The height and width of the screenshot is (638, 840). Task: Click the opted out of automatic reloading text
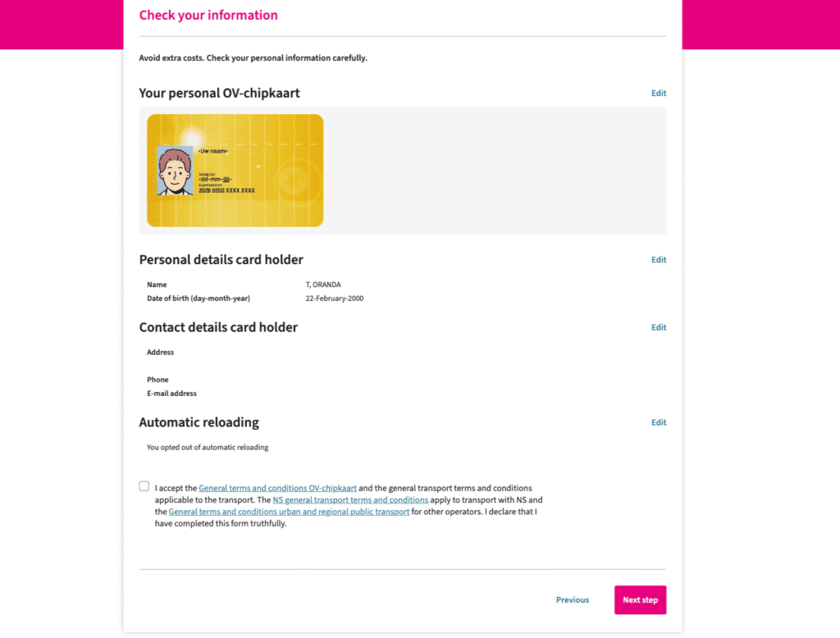click(x=208, y=447)
